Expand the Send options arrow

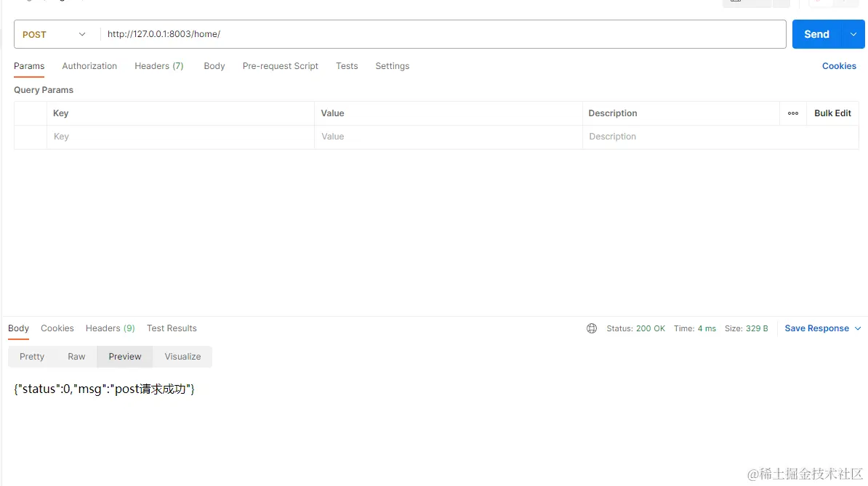coord(853,34)
